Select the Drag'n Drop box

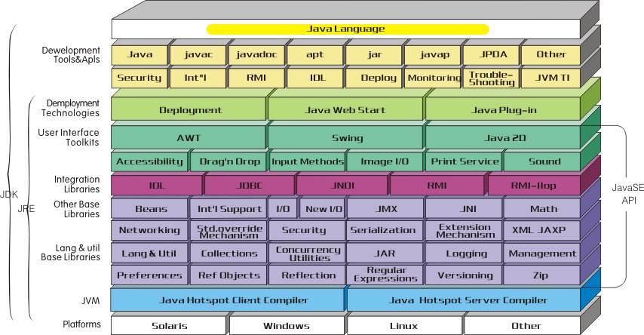coord(228,161)
